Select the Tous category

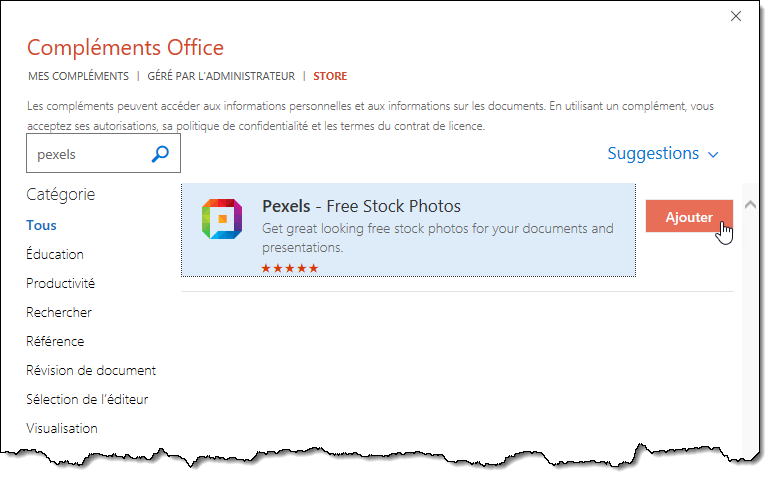coord(42,225)
